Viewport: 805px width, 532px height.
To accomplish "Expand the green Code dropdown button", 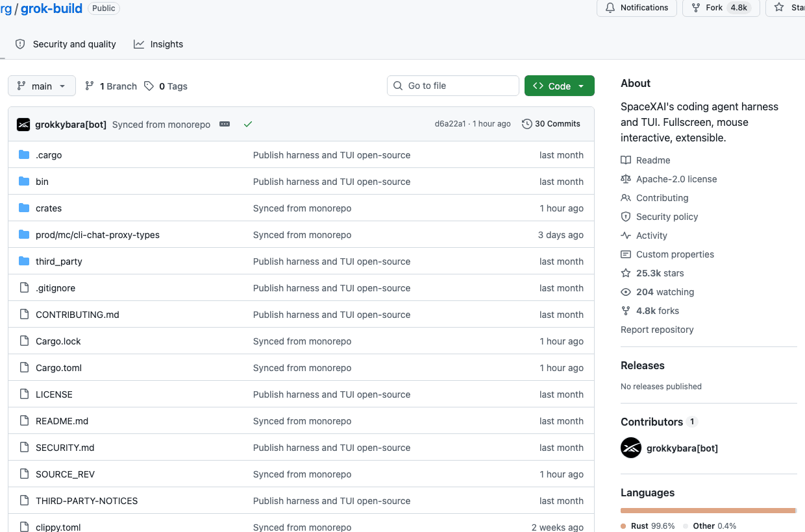I will [560, 86].
